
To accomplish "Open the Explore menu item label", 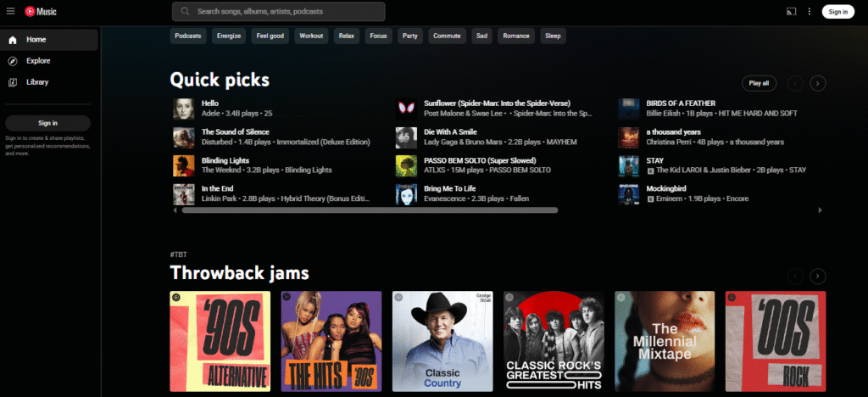I will [x=38, y=61].
